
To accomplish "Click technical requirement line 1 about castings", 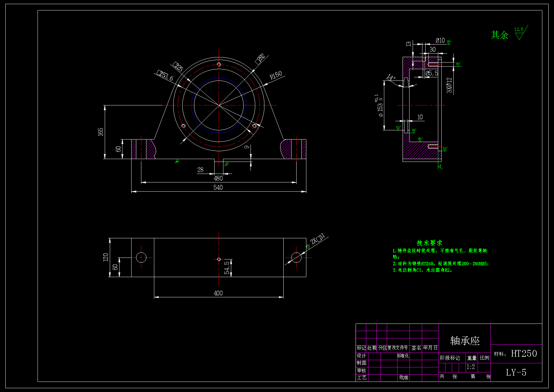I will pos(440,253).
